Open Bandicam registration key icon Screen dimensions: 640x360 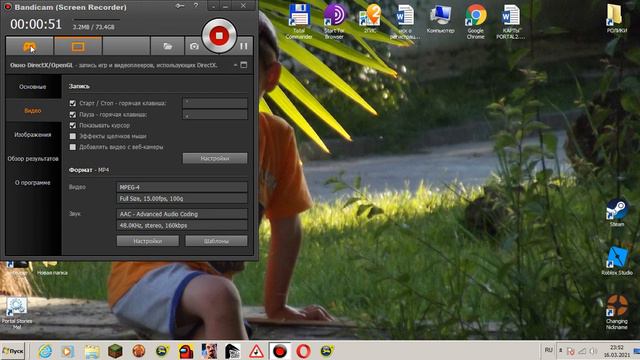180,6
